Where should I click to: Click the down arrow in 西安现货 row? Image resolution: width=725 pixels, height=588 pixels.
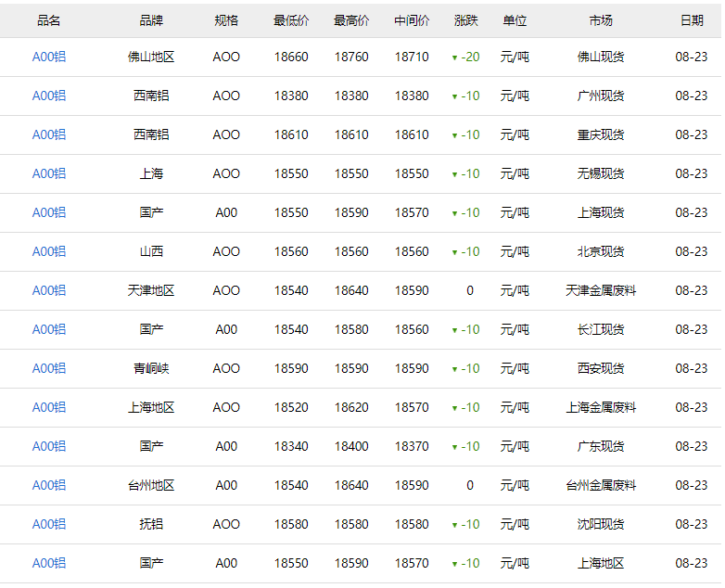(454, 369)
